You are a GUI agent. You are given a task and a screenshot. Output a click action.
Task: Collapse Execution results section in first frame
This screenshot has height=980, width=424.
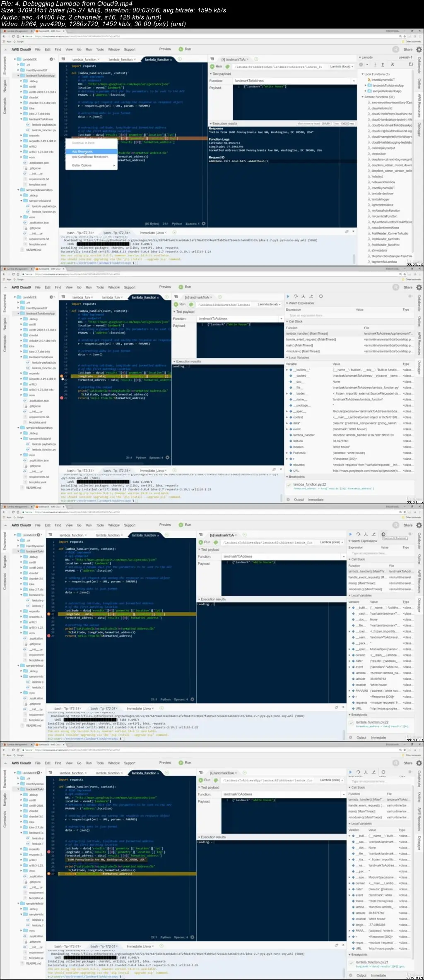tap(210, 123)
